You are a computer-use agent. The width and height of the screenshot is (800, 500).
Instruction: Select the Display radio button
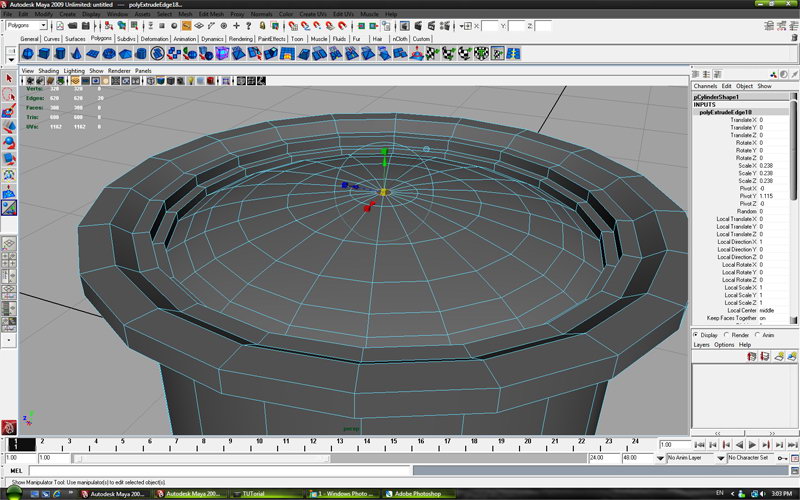point(697,335)
